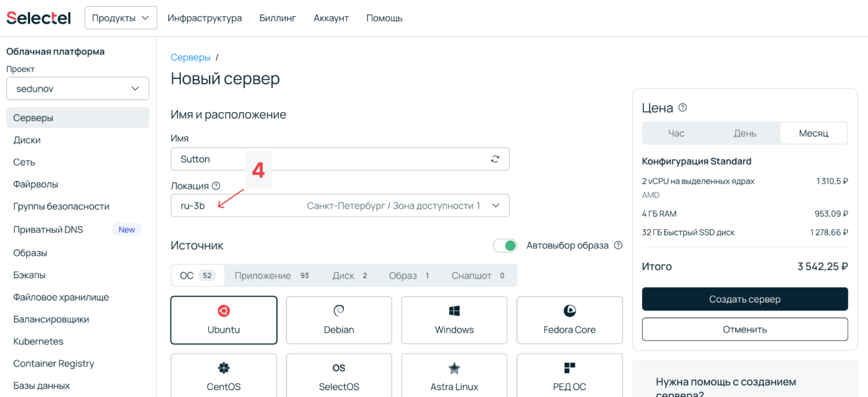Switch to the Диск source tab
868x397 pixels.
(349, 276)
